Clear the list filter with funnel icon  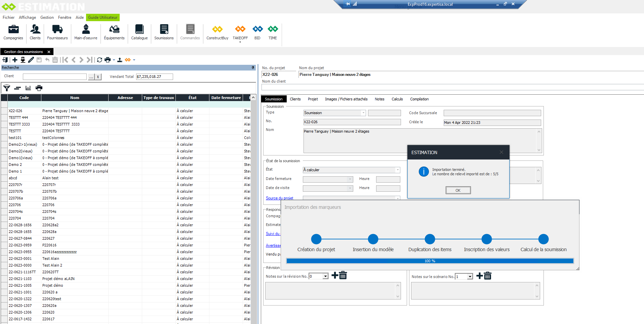(7, 88)
